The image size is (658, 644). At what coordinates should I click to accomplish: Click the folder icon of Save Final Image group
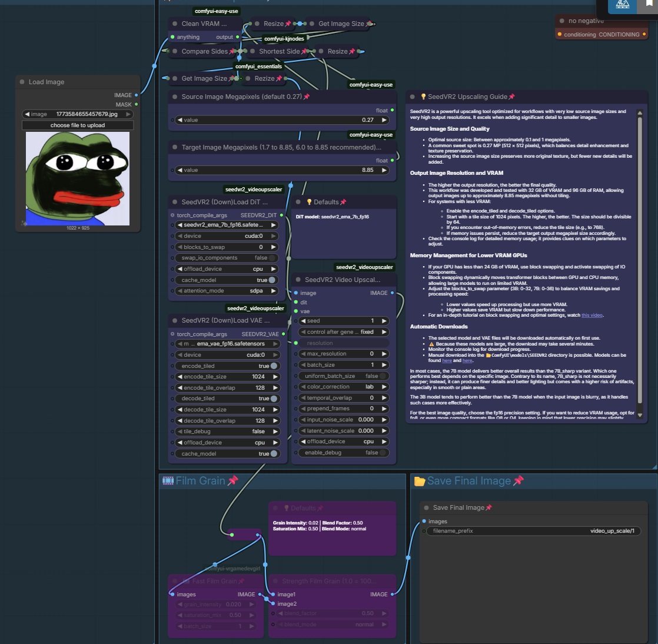pos(420,481)
